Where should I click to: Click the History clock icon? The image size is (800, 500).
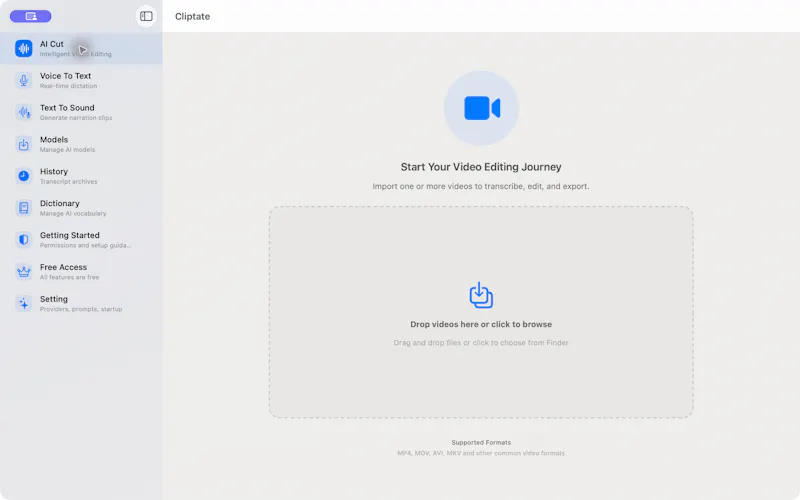click(x=23, y=176)
